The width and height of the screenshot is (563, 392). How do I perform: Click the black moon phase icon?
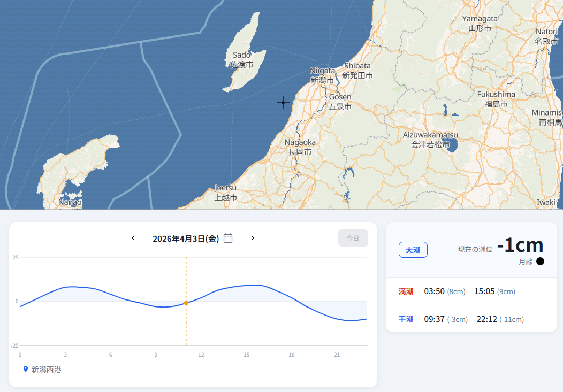tap(540, 262)
